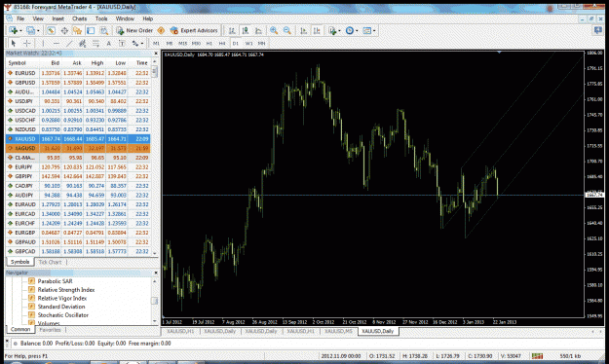
Task: Toggle the Terminal window icon
Action: click(x=91, y=30)
